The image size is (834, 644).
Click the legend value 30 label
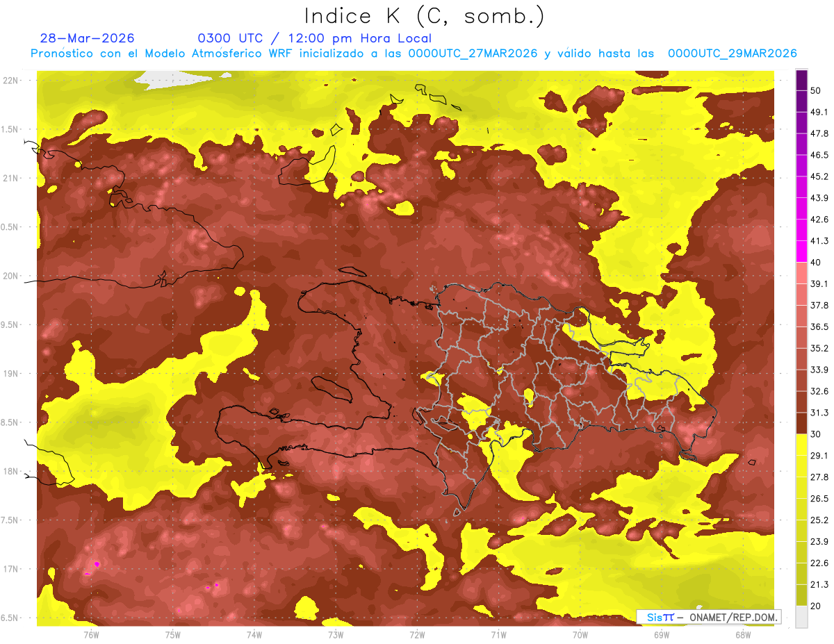[817, 434]
